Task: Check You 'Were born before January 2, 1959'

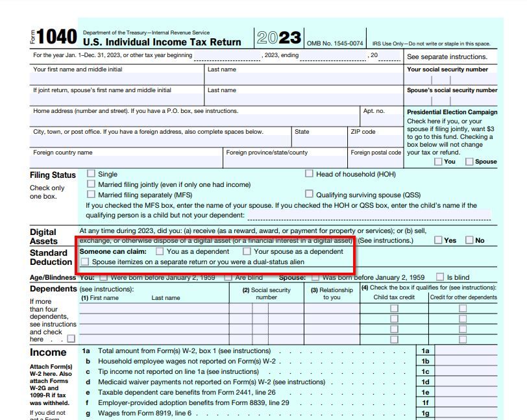Action: coord(104,277)
